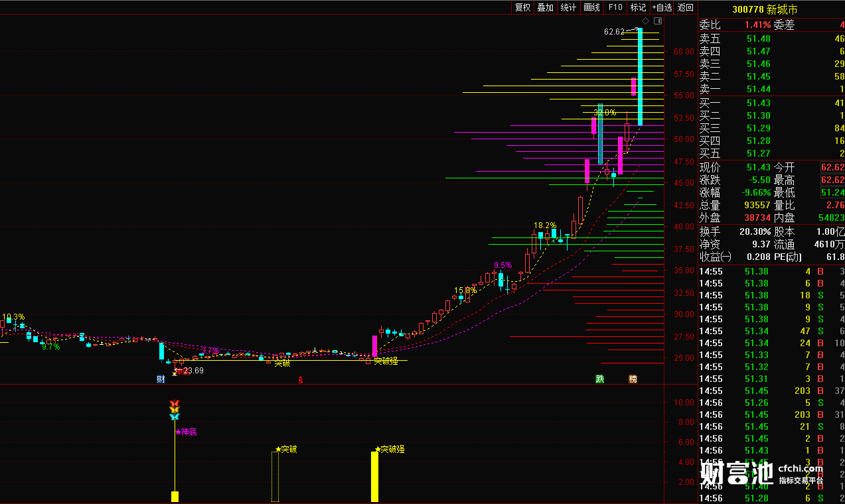Click the 最低 value 51.24
This screenshot has height=504, width=845.
[833, 192]
